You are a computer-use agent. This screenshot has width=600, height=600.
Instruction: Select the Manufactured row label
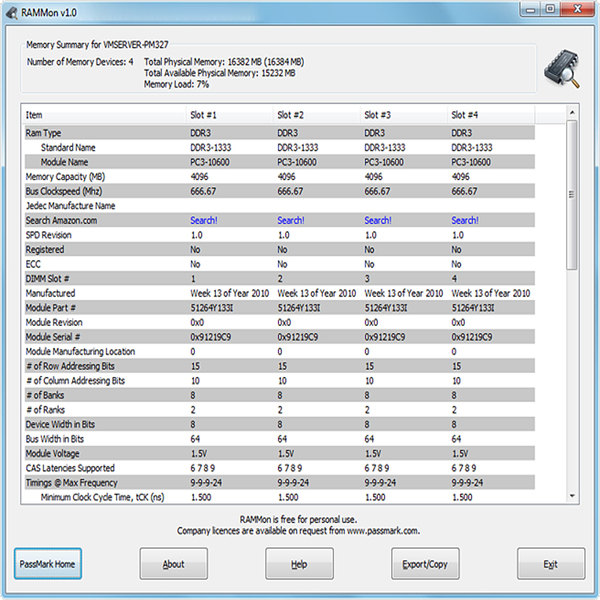click(x=50, y=293)
